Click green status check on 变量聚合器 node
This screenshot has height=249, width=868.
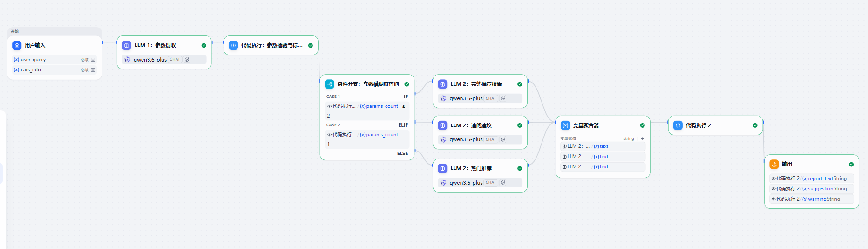(643, 125)
